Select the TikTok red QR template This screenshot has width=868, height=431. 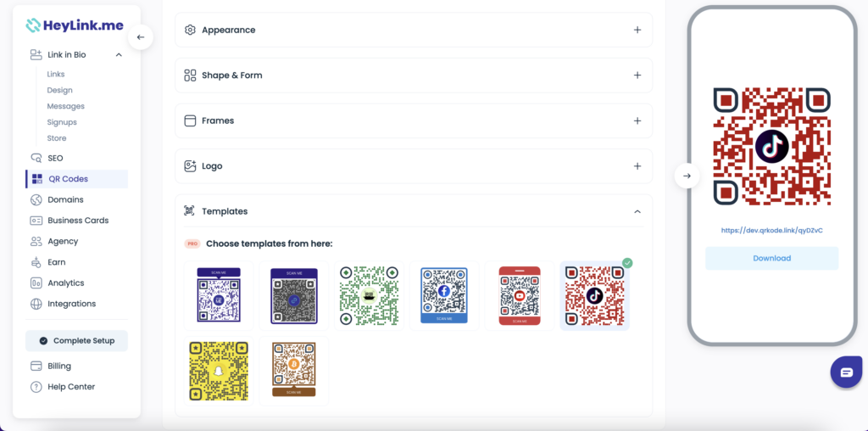(594, 296)
